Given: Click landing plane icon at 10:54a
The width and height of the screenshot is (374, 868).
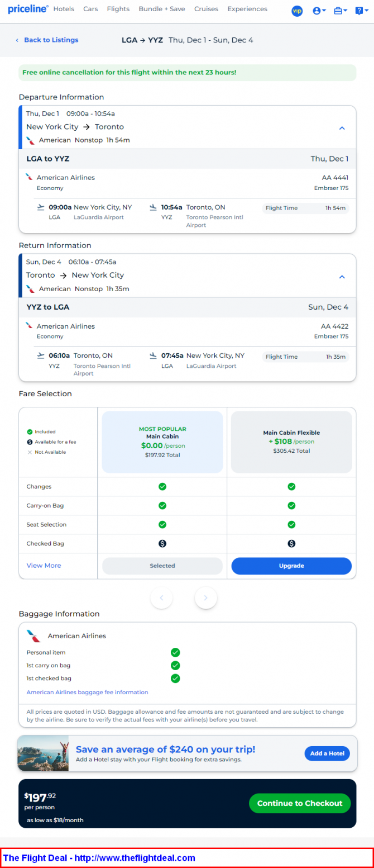Looking at the screenshot, I should 153,207.
